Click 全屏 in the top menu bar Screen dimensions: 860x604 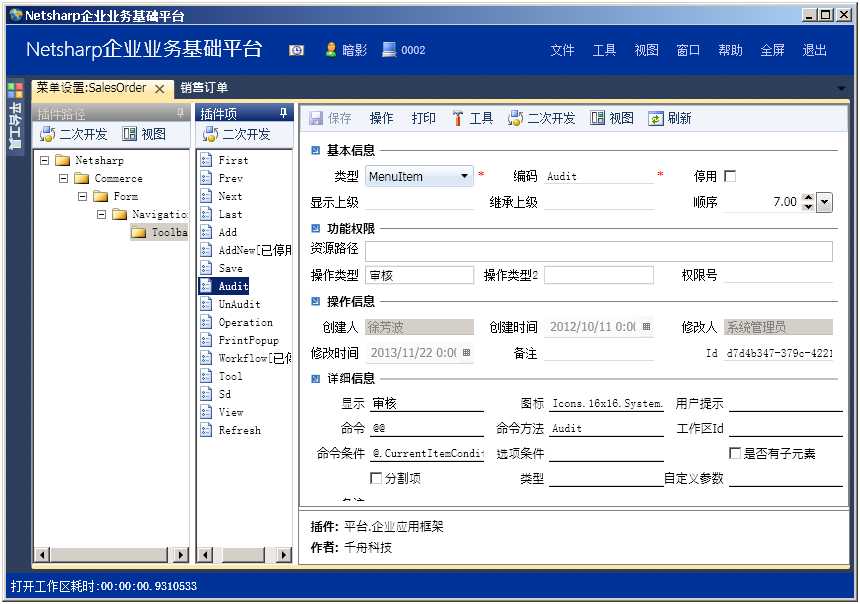[x=773, y=49]
